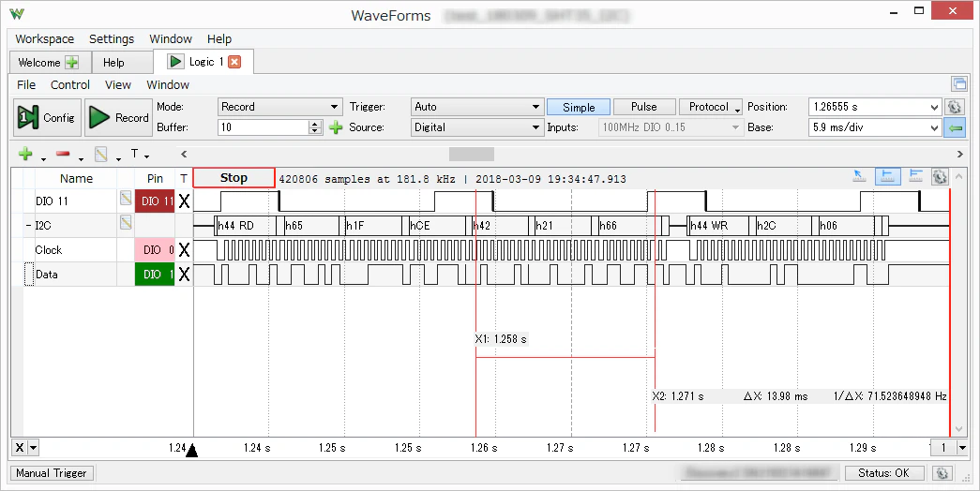
Task: Click the Buffer number field
Action: (x=264, y=127)
